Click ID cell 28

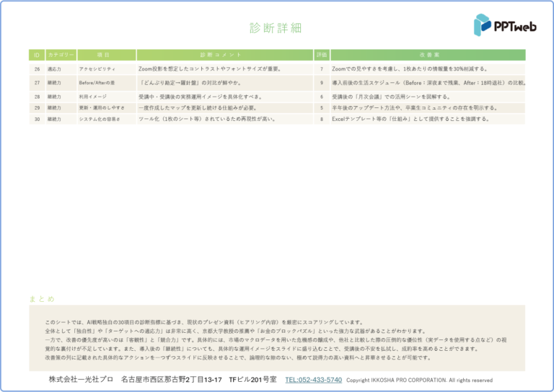[x=37, y=97]
